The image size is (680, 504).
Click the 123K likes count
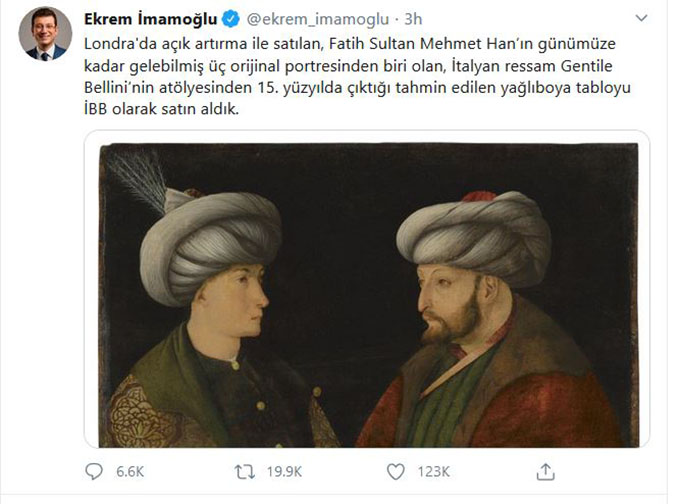click(x=434, y=472)
